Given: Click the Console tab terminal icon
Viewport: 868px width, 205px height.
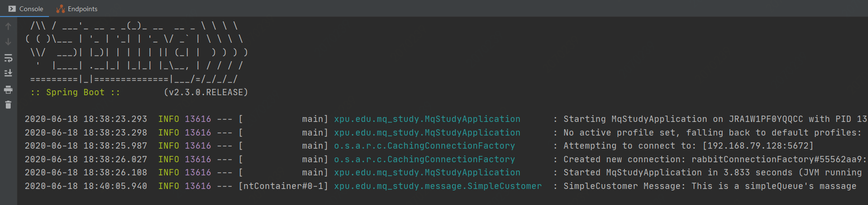Looking at the screenshot, I should (12, 9).
